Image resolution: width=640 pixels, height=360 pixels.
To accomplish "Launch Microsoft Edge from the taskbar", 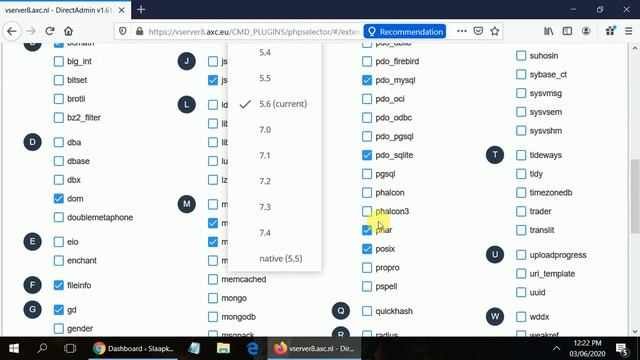I will (x=253, y=349).
